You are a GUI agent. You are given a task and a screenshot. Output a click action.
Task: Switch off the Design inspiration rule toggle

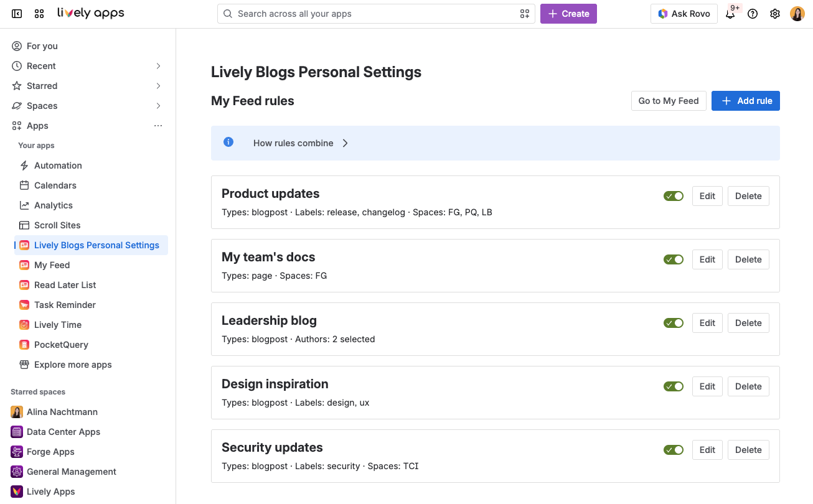674,386
